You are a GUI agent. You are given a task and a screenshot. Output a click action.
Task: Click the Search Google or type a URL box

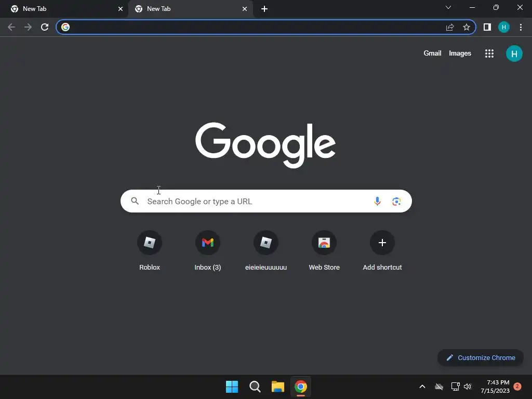(266, 201)
